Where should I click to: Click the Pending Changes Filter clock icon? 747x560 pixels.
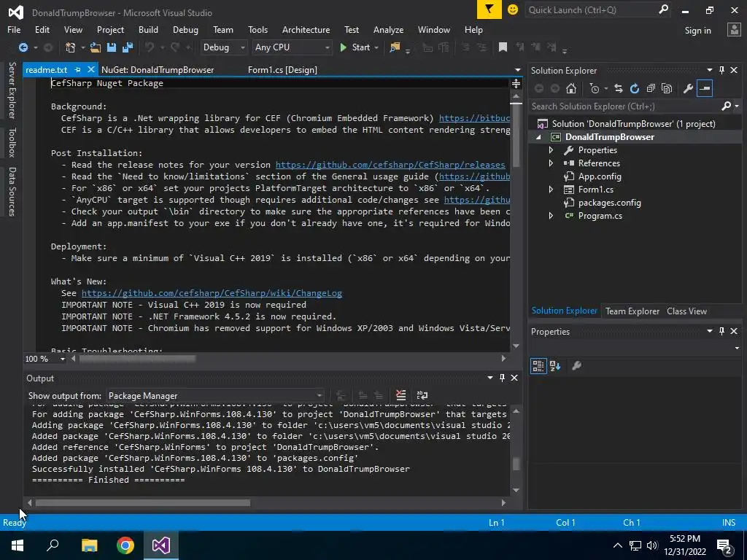tap(594, 88)
